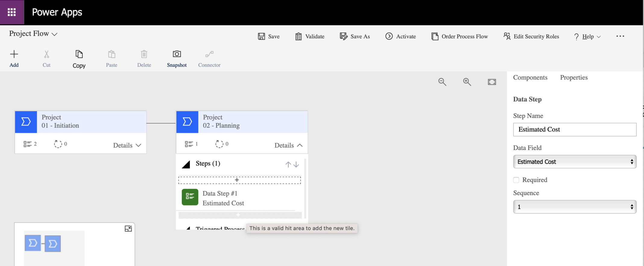
Task: Select the 02 - Planning stage icon
Action: pos(187,122)
